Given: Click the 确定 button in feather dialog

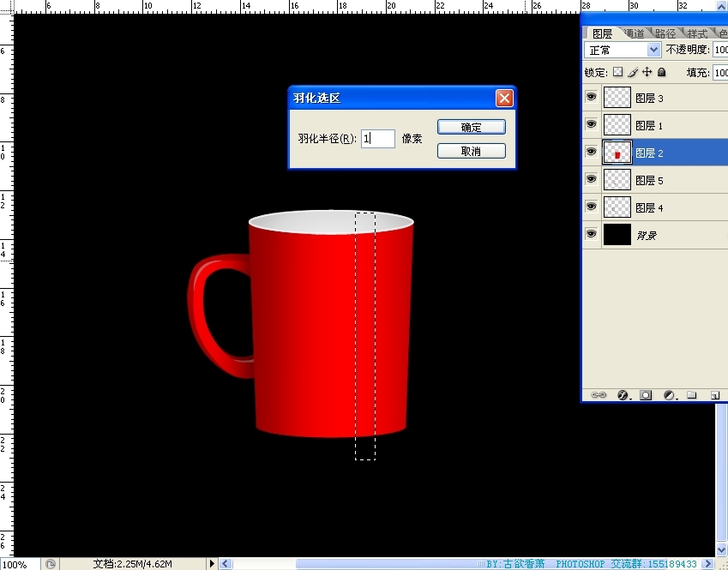Looking at the screenshot, I should (471, 127).
